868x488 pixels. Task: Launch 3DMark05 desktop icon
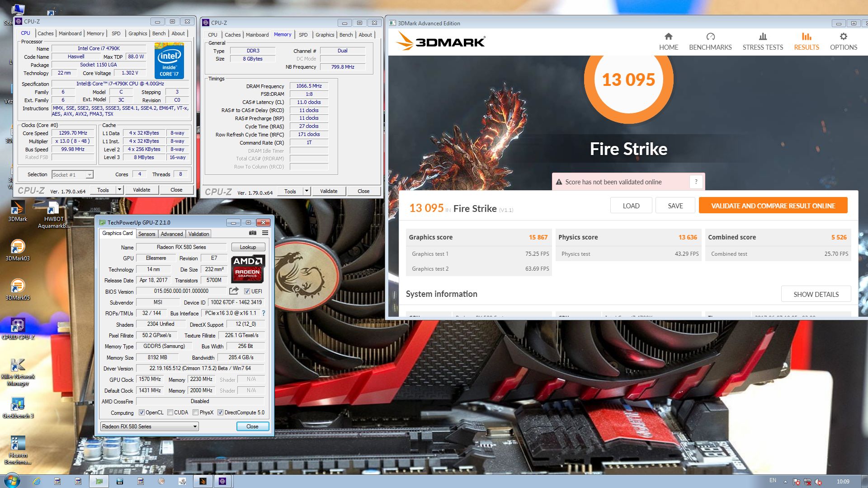[x=18, y=289]
